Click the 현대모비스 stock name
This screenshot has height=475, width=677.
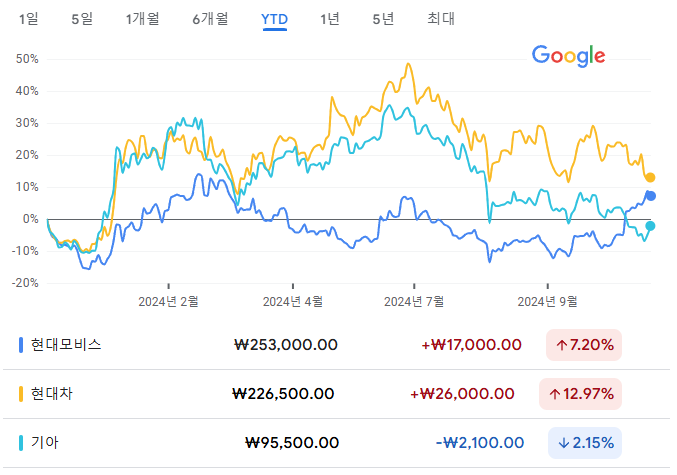[x=66, y=345]
